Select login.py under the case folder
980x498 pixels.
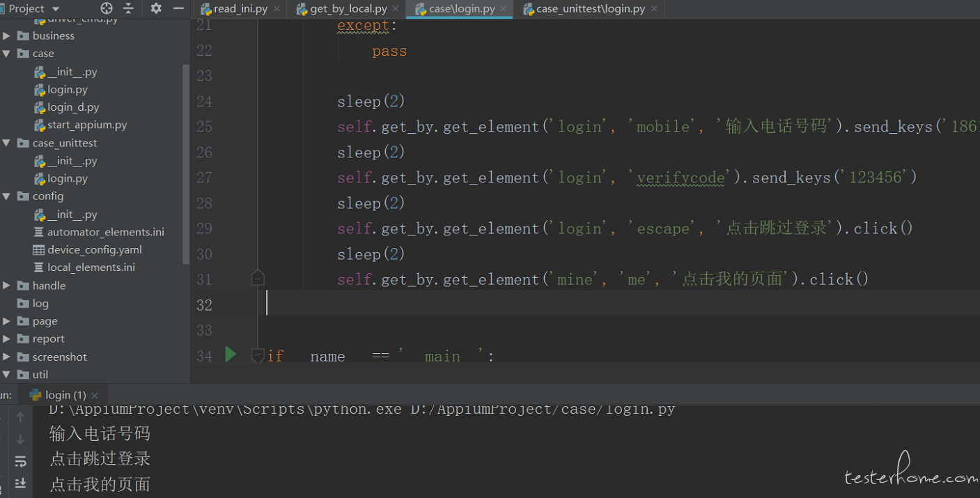[68, 89]
